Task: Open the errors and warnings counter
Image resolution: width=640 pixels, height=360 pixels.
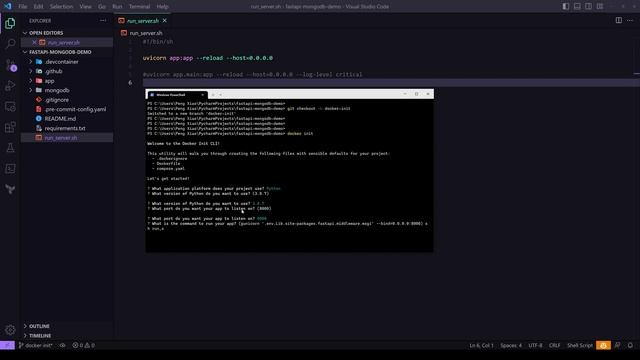Action: click(83, 345)
